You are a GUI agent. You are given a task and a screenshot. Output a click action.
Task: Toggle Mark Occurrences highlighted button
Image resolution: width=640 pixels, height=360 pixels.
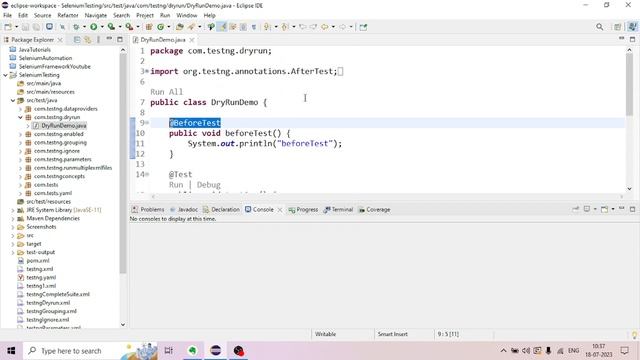click(x=222, y=27)
